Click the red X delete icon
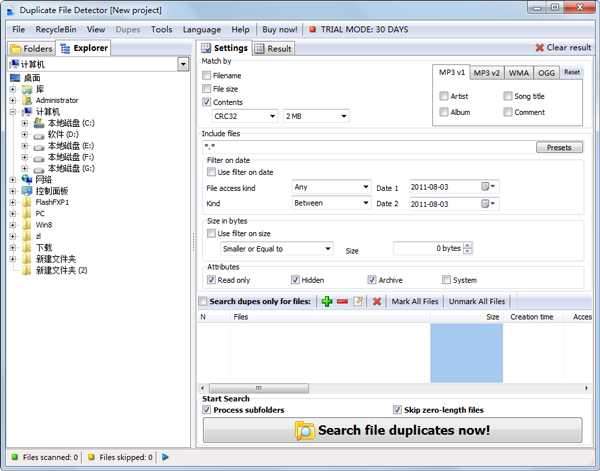 pos(377,301)
